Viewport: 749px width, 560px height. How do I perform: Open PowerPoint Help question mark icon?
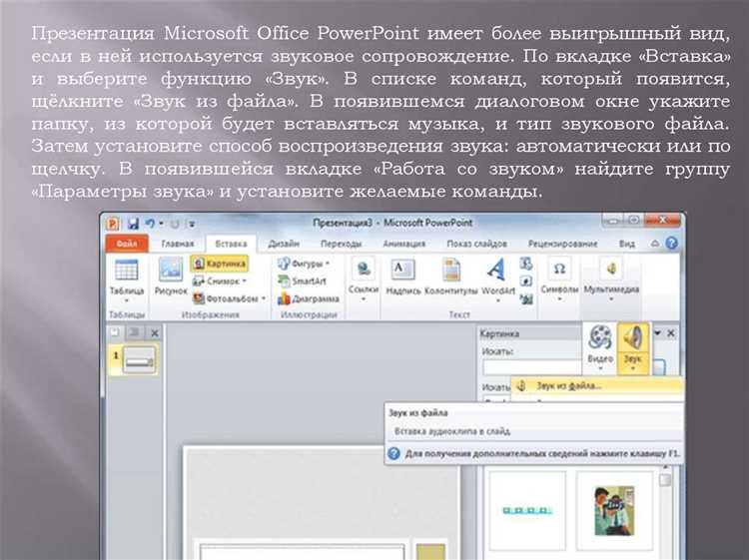[672, 244]
